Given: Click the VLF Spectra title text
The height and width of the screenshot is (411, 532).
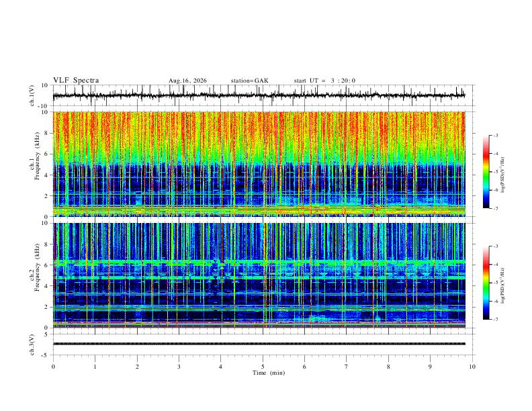Looking at the screenshot, I should point(76,81).
